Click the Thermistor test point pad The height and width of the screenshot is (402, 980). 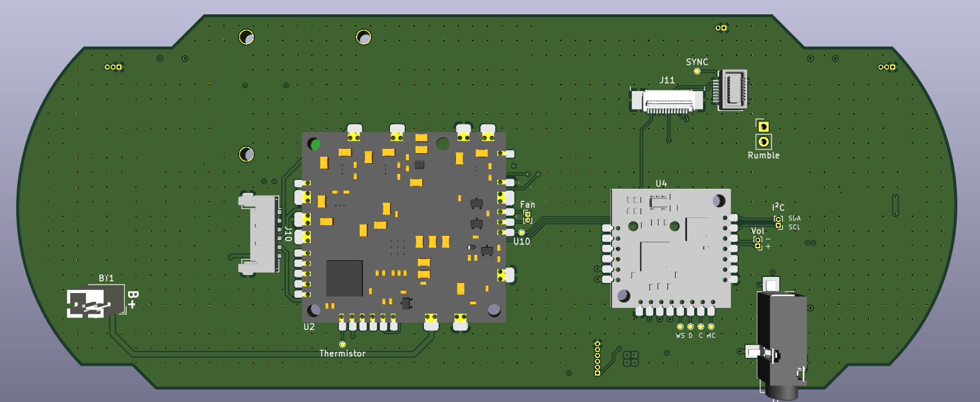pyautogui.click(x=342, y=344)
